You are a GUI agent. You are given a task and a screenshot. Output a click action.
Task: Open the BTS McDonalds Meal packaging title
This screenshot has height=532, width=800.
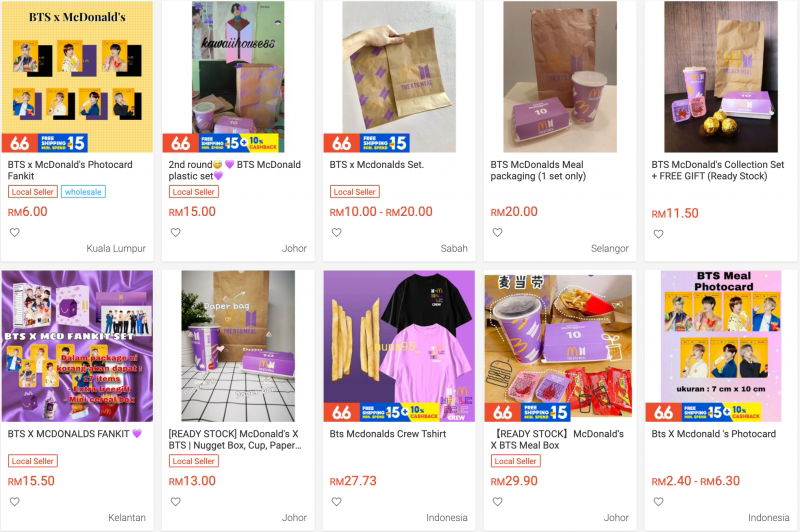pyautogui.click(x=538, y=170)
